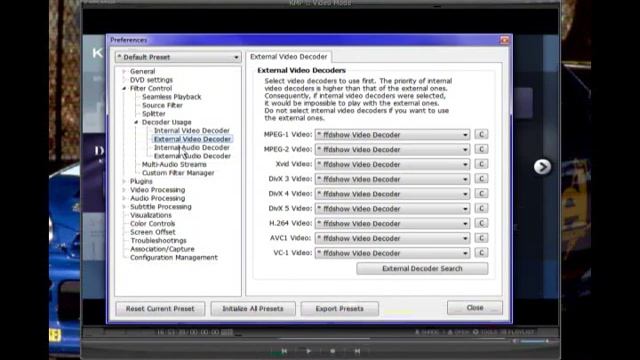Open the DivX 4 Video decoder dropdown
Viewport: 640px width, 360px height.
coord(392,193)
